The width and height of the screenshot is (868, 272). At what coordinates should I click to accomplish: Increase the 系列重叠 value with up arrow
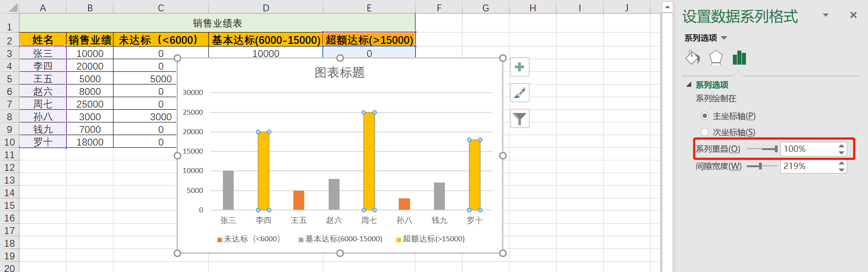pos(841,145)
